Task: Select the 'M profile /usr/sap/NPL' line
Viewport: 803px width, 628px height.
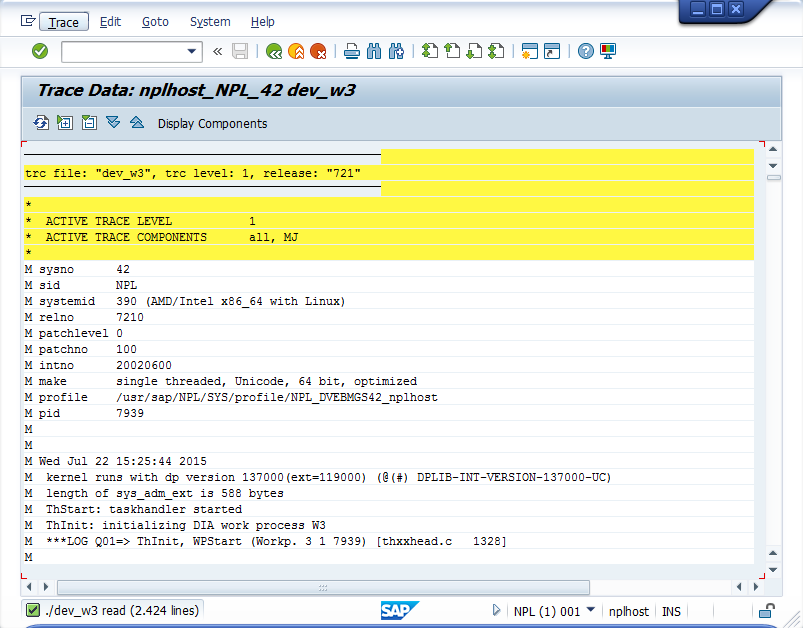Action: pyautogui.click(x=389, y=397)
